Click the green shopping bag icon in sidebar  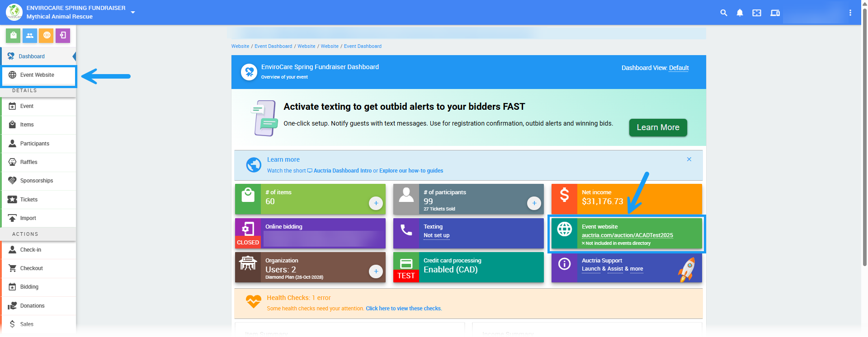pos(13,35)
